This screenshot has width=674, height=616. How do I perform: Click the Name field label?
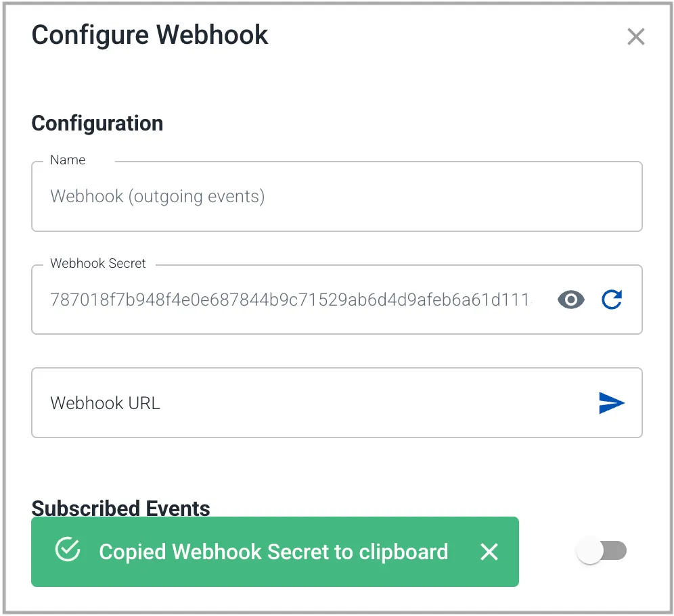click(x=68, y=160)
